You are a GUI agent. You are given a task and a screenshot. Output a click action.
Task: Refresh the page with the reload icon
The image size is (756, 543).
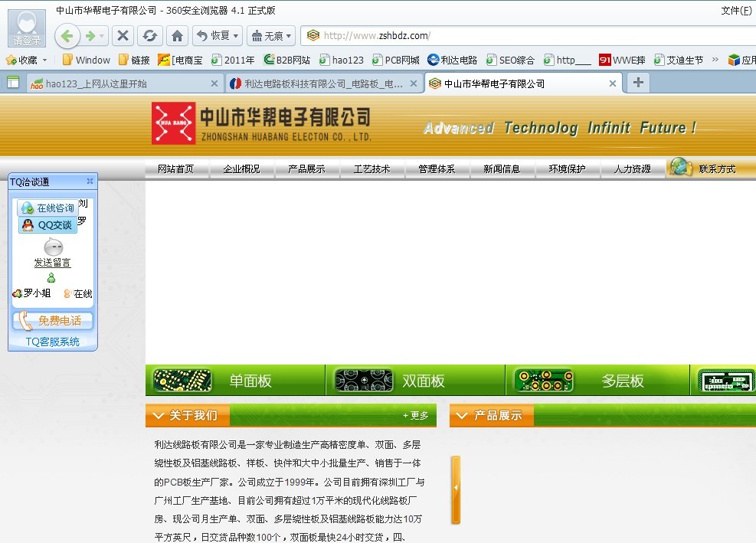coord(150,36)
